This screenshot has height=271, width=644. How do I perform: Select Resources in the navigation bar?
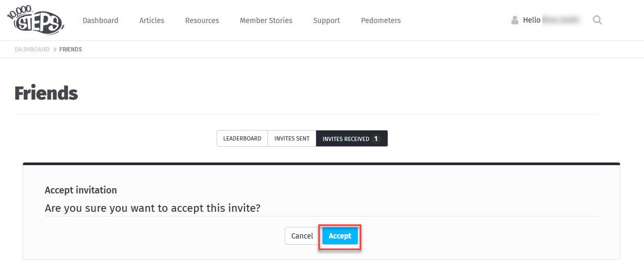(x=202, y=20)
